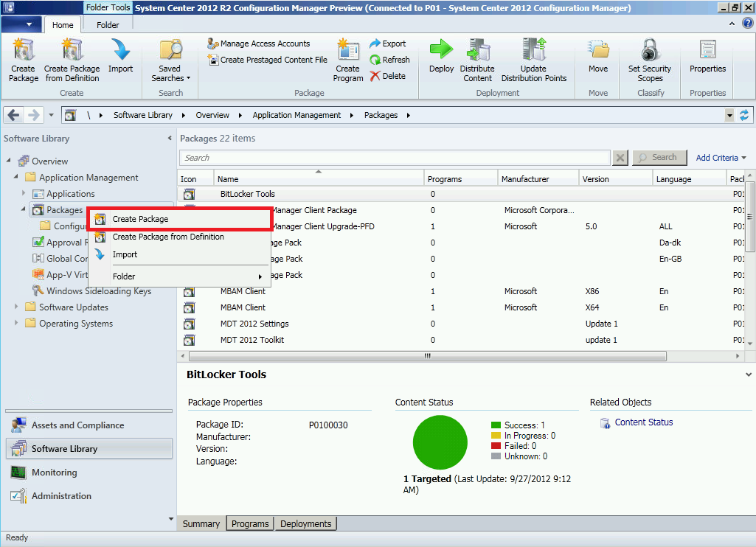Open the Folder submenu in context menu

[179, 276]
